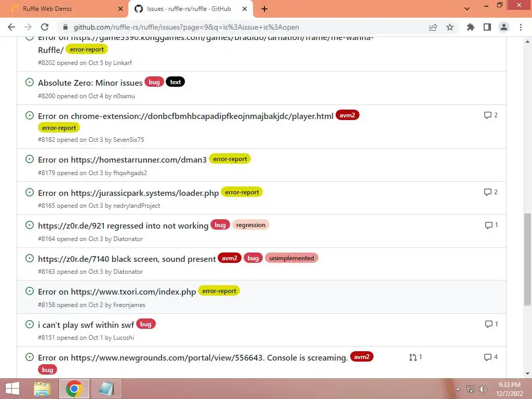Open issue Absolute Zero: Minor issues
Viewport: 532px width, 399px height.
click(x=90, y=83)
